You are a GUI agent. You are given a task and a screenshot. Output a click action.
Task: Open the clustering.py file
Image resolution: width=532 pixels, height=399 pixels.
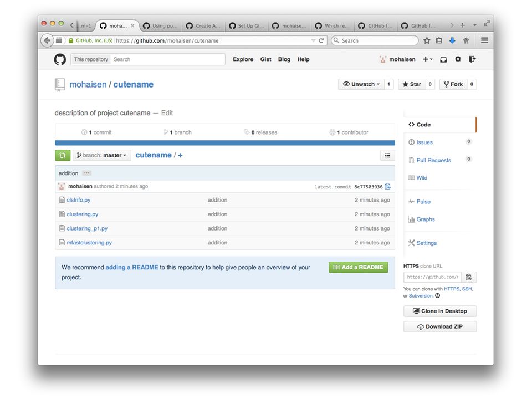pos(83,214)
